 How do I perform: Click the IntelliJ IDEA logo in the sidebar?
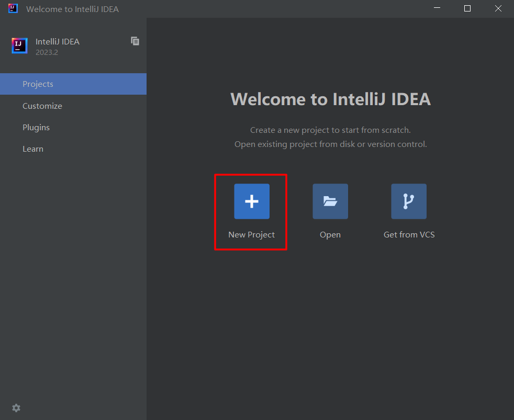[x=20, y=45]
